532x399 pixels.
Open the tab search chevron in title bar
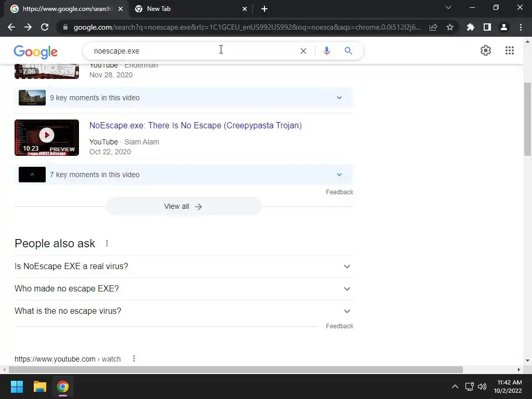point(448,7)
